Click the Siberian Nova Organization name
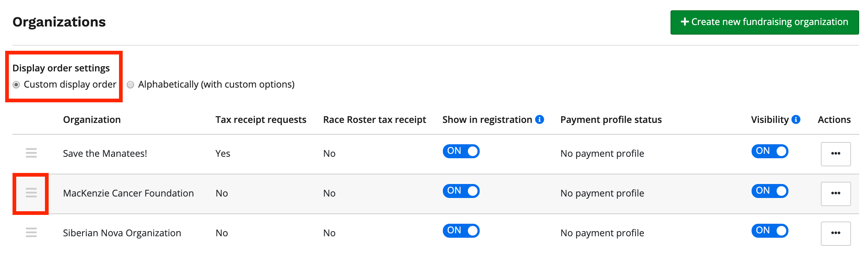Screen dimensions: 868x276 tap(122, 233)
